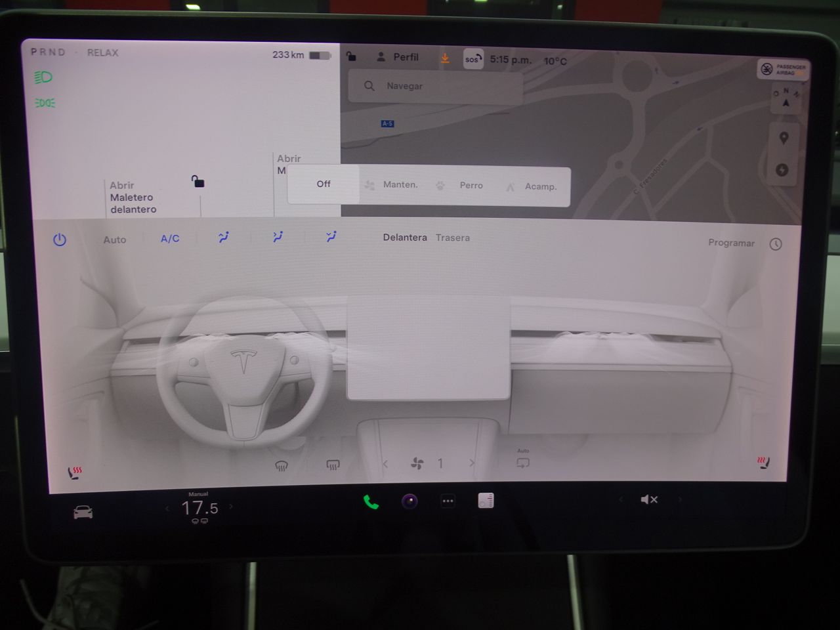Toggle third airflow direction vent icon
Image resolution: width=840 pixels, height=630 pixels.
point(331,236)
